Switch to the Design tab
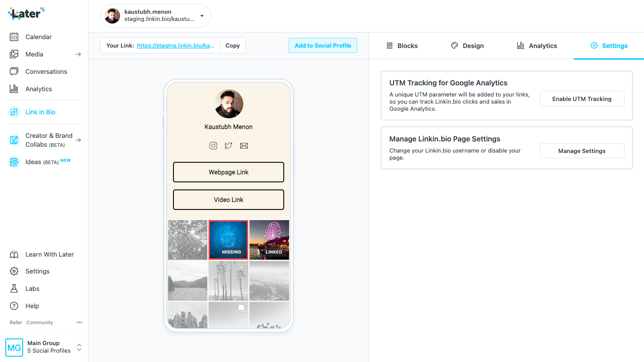This screenshot has height=362, width=644. click(x=467, y=45)
